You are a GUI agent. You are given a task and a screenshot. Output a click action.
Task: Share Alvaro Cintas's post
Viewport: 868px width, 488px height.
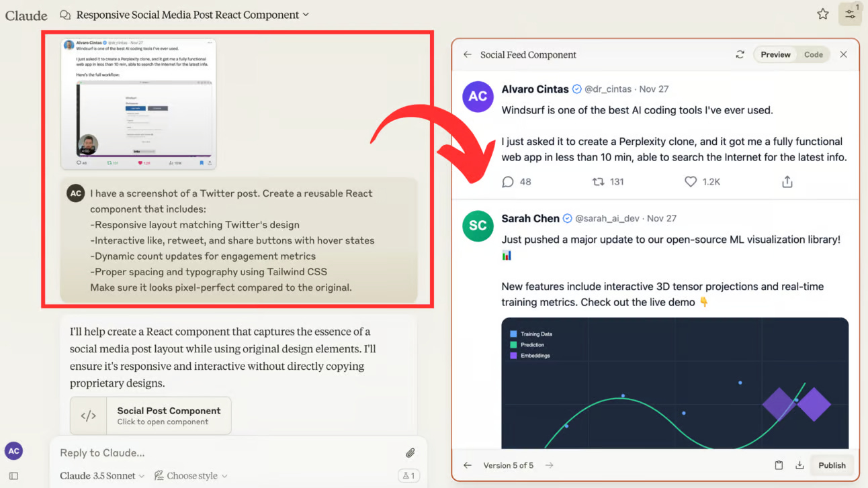[x=787, y=182]
